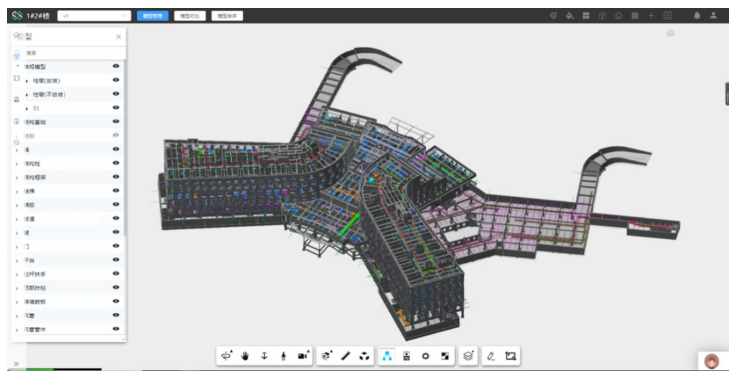The width and height of the screenshot is (745, 380).
Task: Select the orbit rotate tool
Action: click(x=227, y=356)
